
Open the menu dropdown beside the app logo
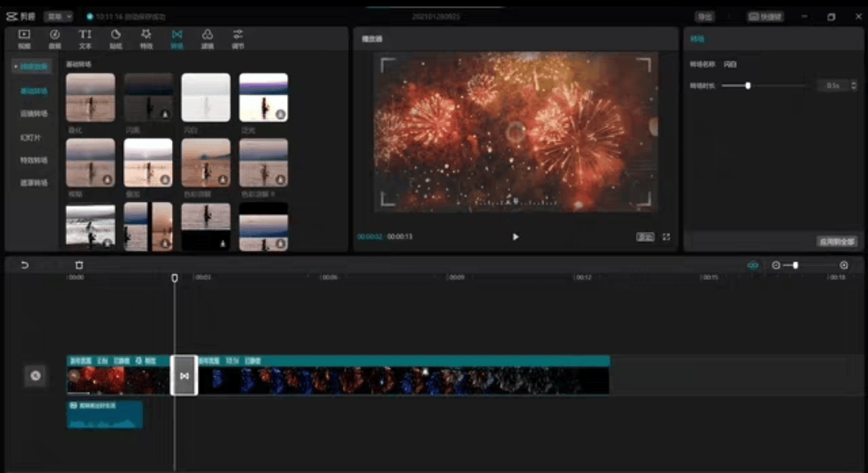click(58, 16)
